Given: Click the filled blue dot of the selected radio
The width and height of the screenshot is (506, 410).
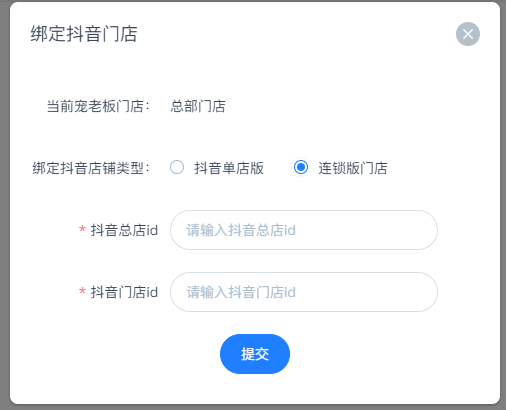Looking at the screenshot, I should point(301,167).
